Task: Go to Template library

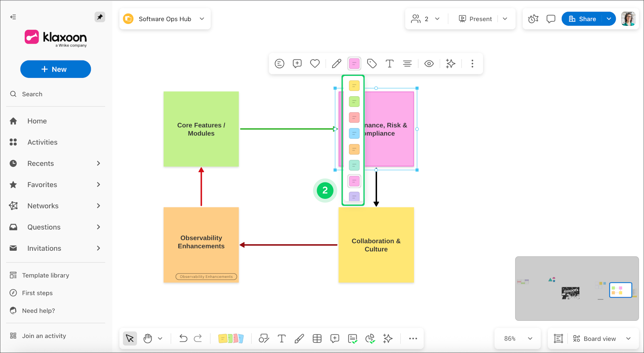Action: pyautogui.click(x=45, y=275)
